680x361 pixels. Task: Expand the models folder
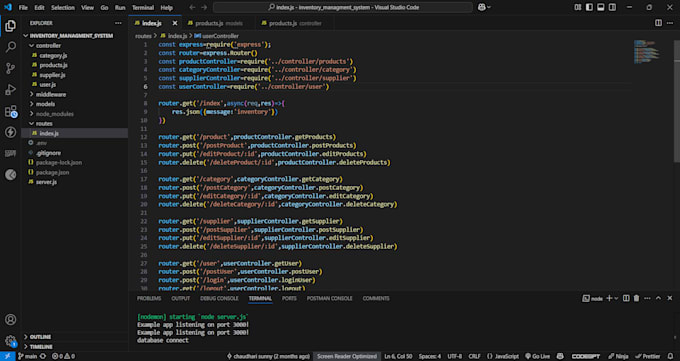click(45, 104)
